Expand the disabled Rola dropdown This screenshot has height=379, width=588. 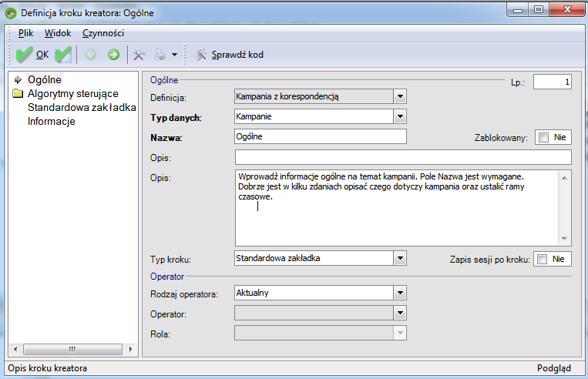point(400,333)
